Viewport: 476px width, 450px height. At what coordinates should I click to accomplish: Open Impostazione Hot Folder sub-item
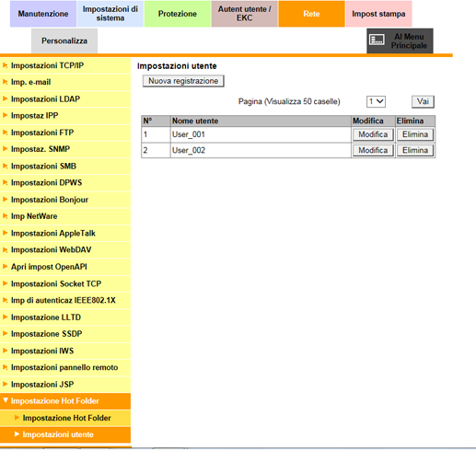[x=65, y=418]
